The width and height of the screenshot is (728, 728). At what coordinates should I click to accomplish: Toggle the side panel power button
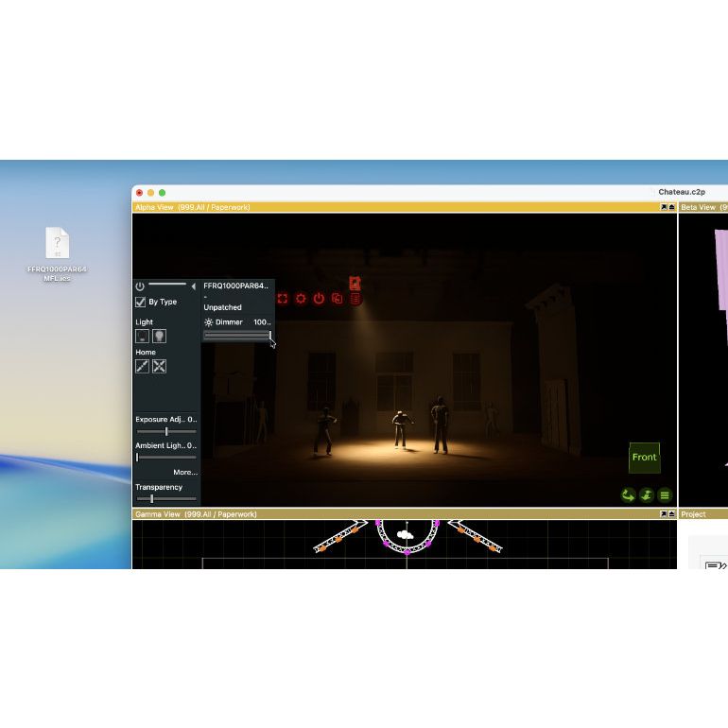coord(140,286)
